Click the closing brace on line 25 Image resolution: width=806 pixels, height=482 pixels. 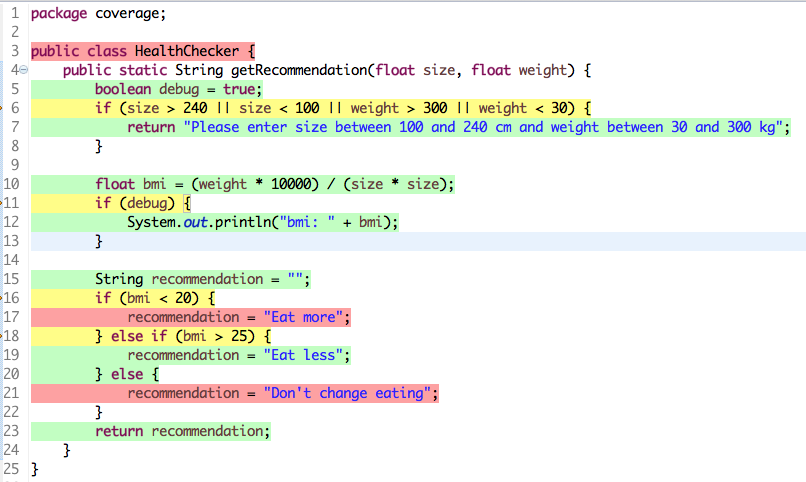point(34,470)
